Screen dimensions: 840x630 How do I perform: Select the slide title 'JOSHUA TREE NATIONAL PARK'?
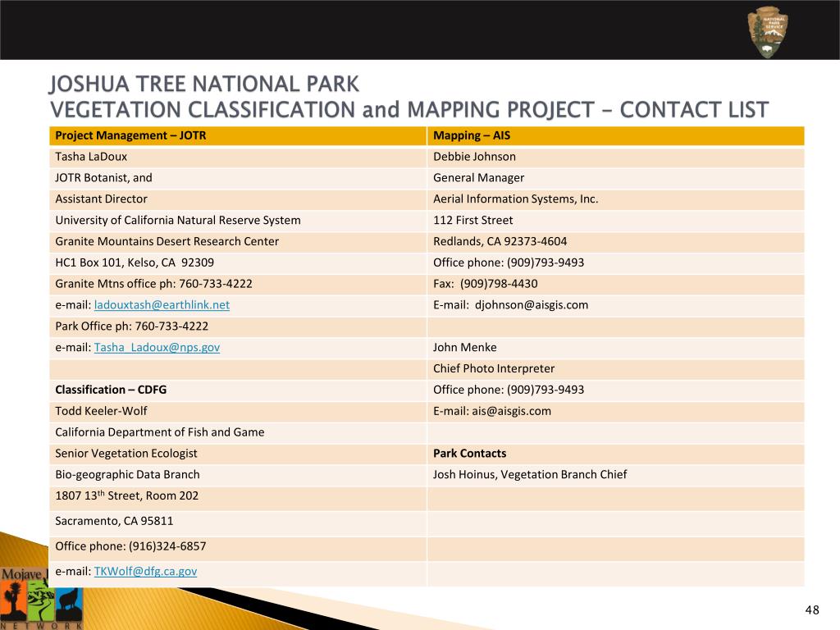coord(204,84)
